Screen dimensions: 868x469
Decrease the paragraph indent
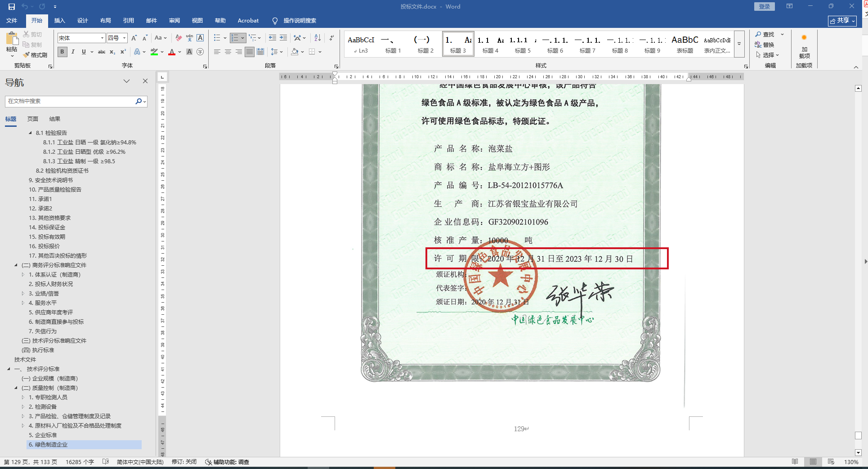click(x=273, y=38)
